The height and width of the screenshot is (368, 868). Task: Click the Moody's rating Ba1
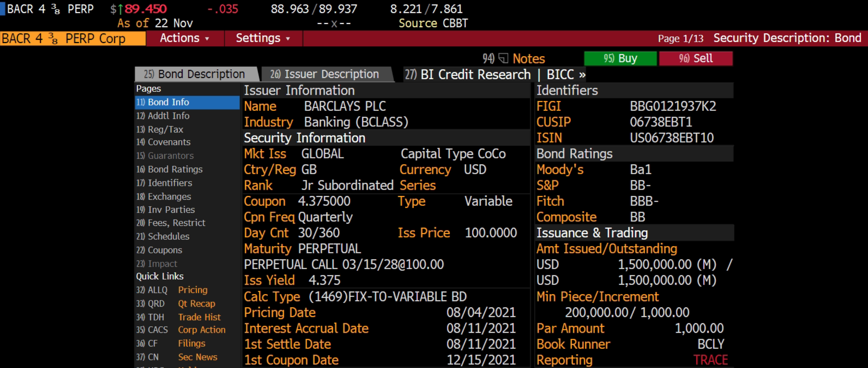(x=641, y=170)
